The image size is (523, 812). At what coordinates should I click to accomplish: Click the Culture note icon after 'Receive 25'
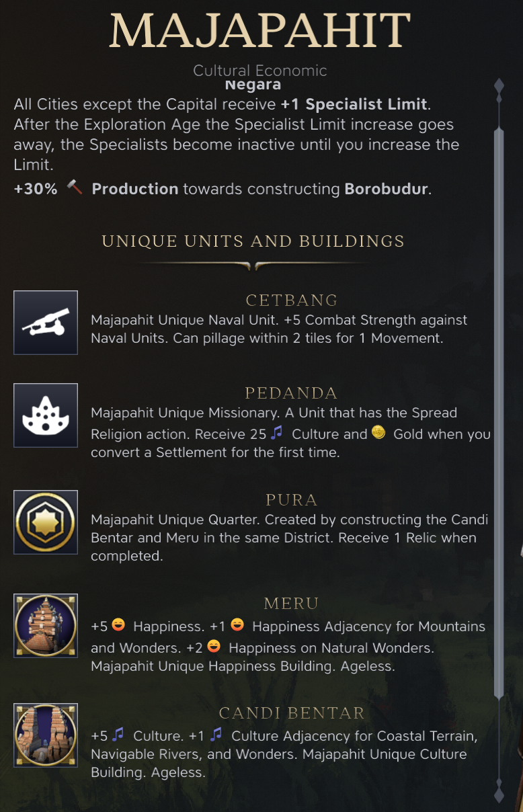(277, 434)
